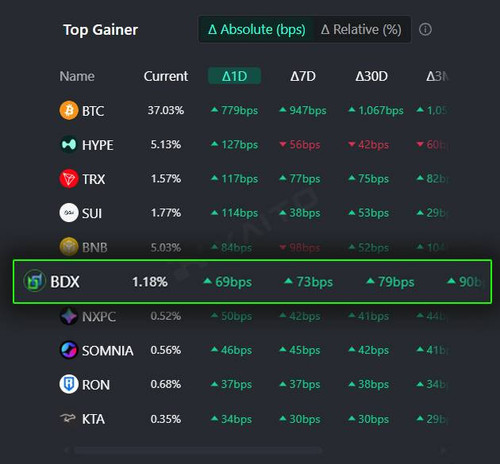Sort by the Current column header
Screen dimensions: 500x464
tap(166, 76)
